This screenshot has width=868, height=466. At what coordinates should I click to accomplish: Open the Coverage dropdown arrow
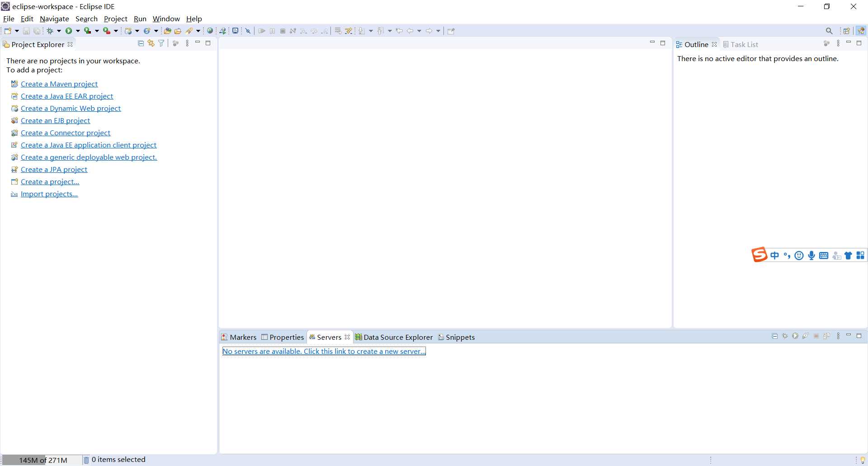click(x=97, y=31)
